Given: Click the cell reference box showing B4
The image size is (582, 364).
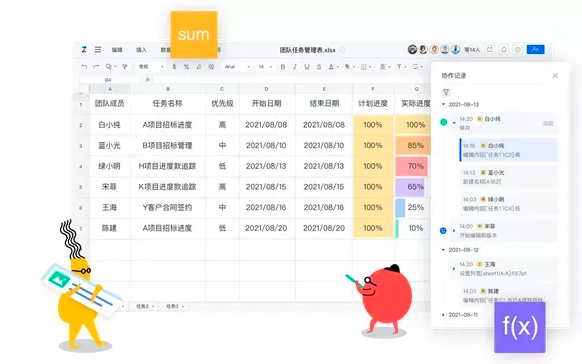Looking at the screenshot, I should pos(109,80).
